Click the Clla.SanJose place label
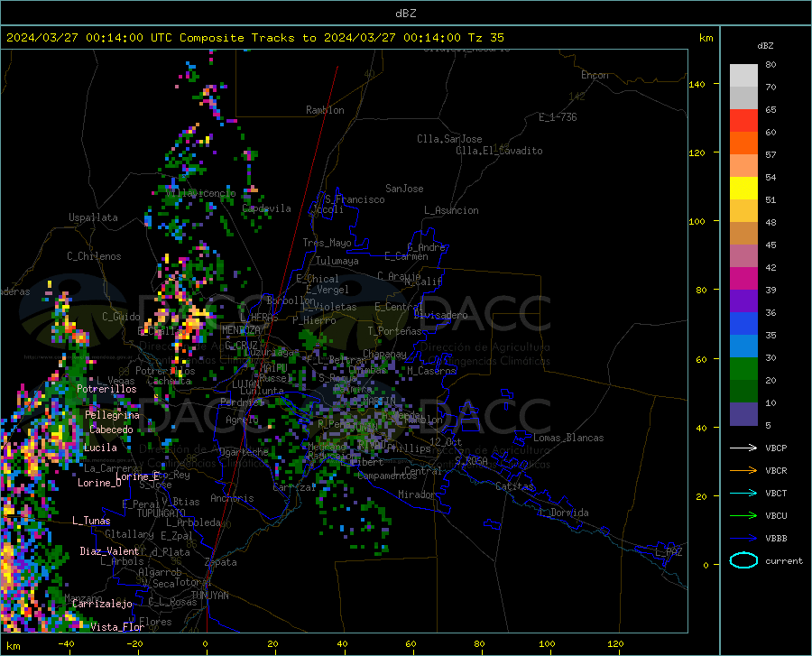Screen dimensions: 812x656 coord(449,139)
